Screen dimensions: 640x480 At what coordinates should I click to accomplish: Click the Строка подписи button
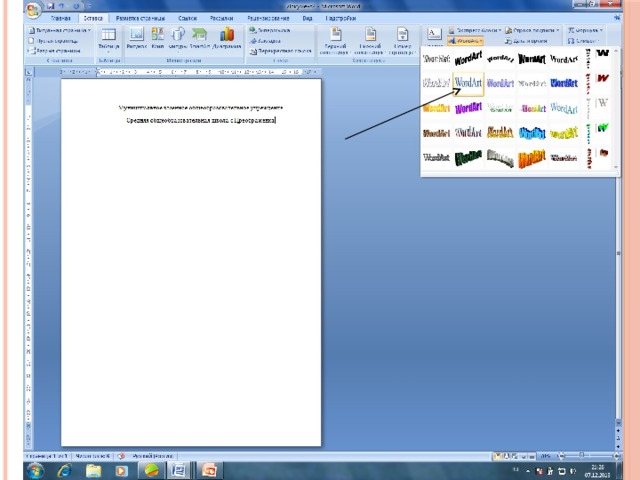[x=532, y=30]
